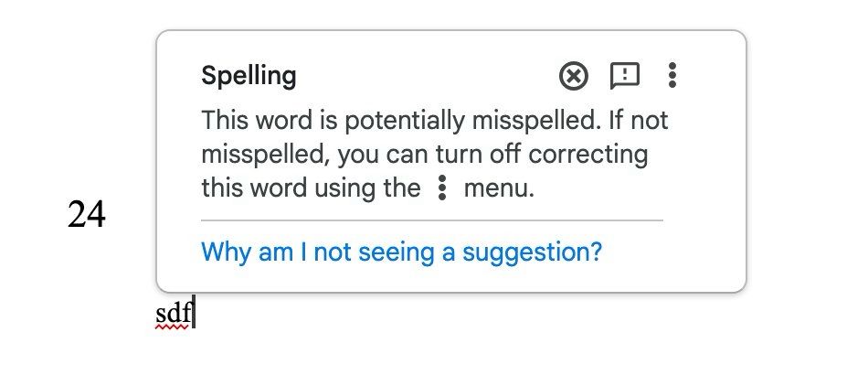868x386 pixels.
Task: Click the speech bubble exclamation icon
Action: [x=624, y=76]
